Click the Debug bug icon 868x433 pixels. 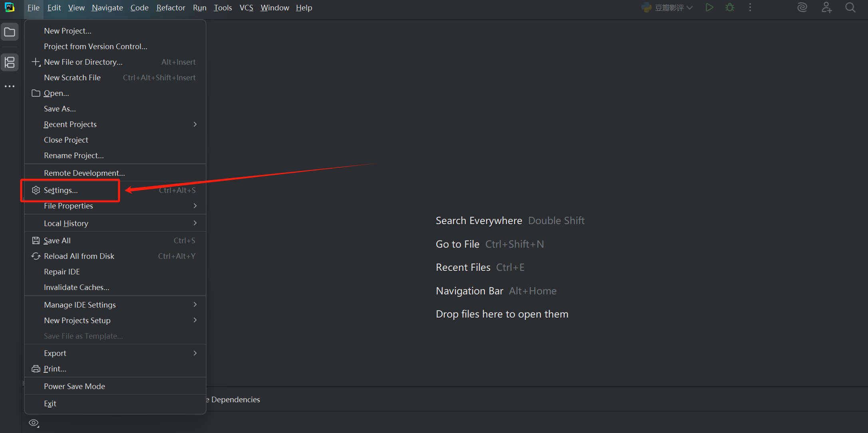[730, 8]
